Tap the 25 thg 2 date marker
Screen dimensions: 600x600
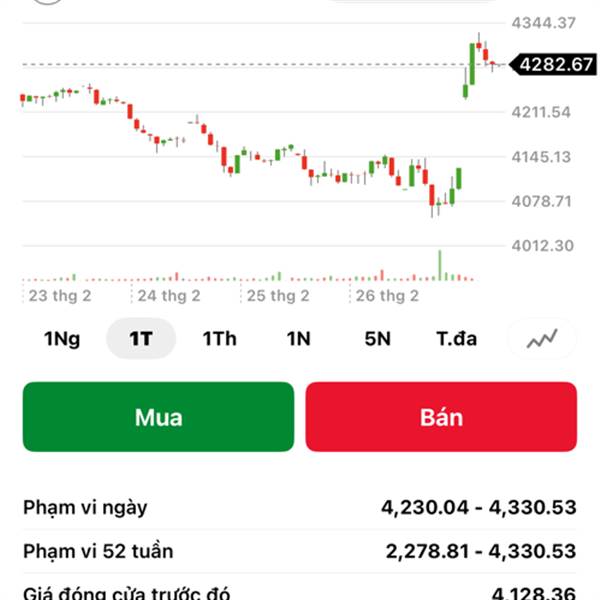278,296
